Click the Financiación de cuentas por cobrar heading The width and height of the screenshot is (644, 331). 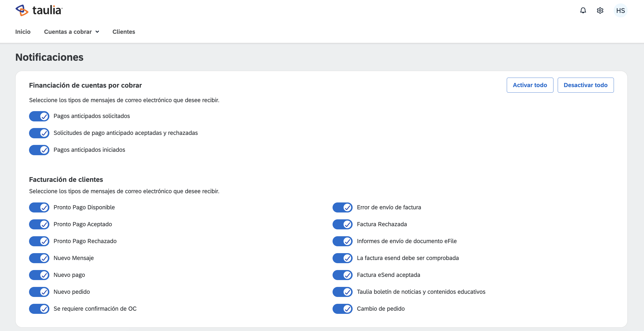click(x=85, y=85)
